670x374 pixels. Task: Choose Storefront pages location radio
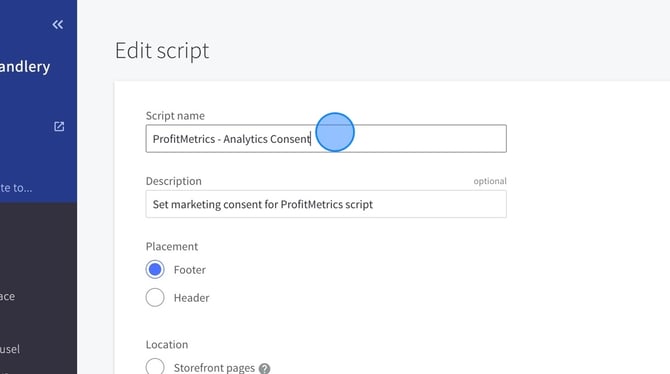(155, 367)
